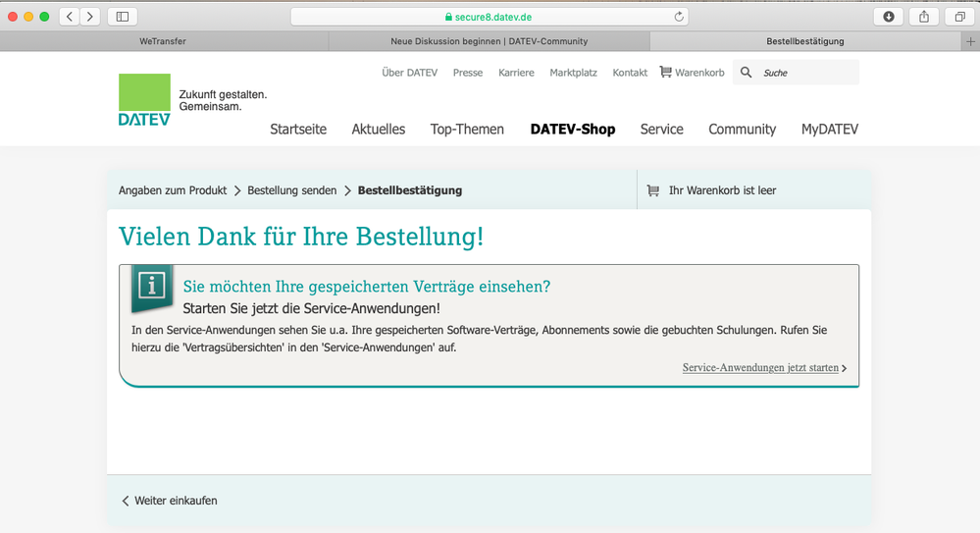Screen dimensions: 980x533
Task: Click the Safari forward arrow button
Action: coord(90,17)
